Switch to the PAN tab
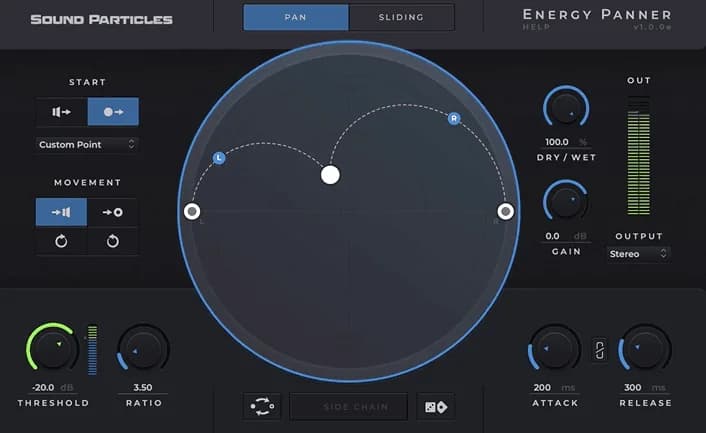This screenshot has width=706, height=433. coord(296,18)
